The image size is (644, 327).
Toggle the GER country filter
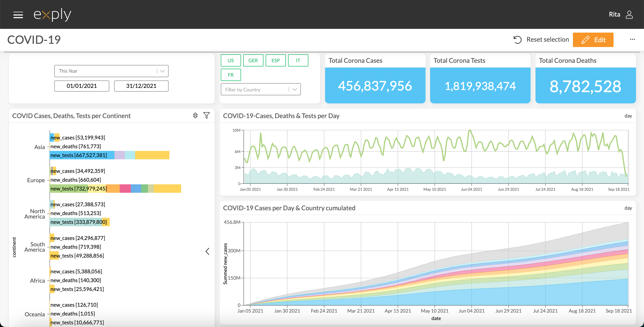(x=253, y=60)
